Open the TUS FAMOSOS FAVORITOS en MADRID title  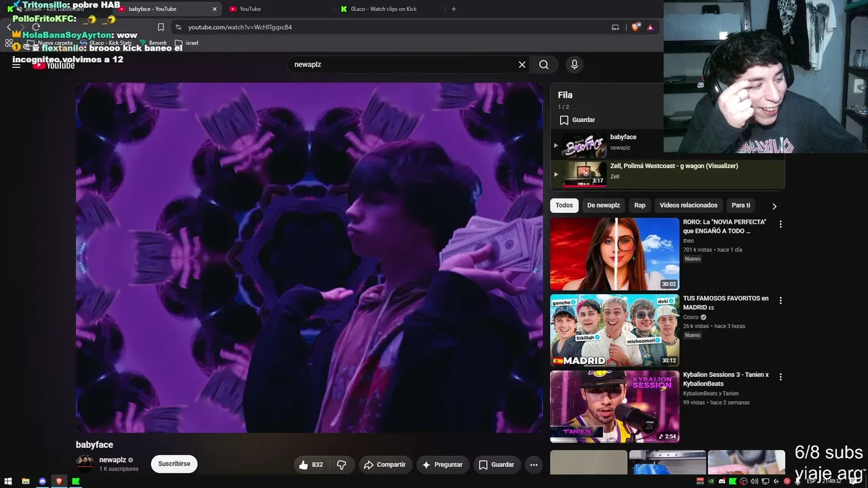coord(726,303)
